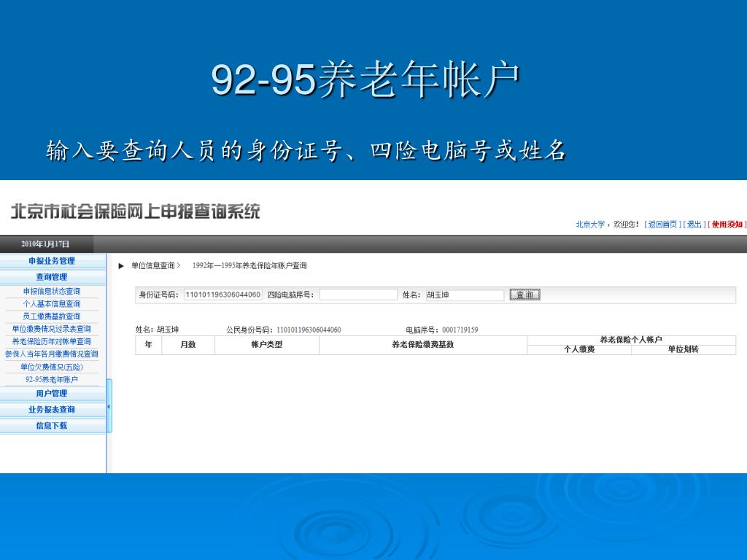Click the 养老保险个人帐户 header
Viewport: 747px width, 560px height.
(x=631, y=340)
